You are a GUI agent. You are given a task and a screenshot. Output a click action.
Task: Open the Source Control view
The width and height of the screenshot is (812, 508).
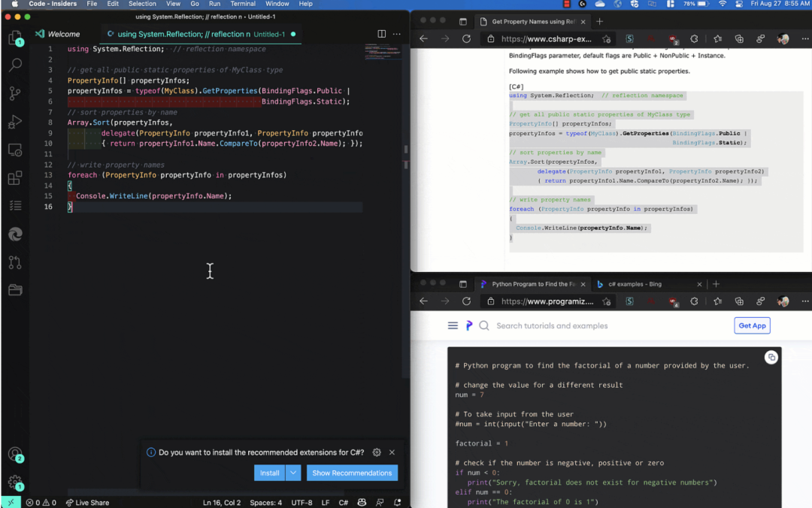click(x=14, y=94)
